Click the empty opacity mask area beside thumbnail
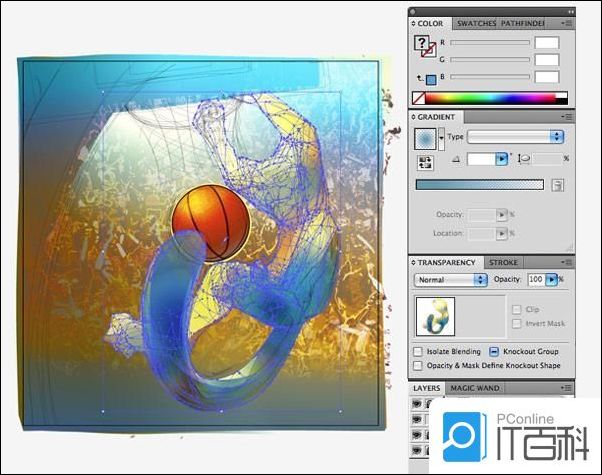Image resolution: width=602 pixels, height=475 pixels. 481,316
